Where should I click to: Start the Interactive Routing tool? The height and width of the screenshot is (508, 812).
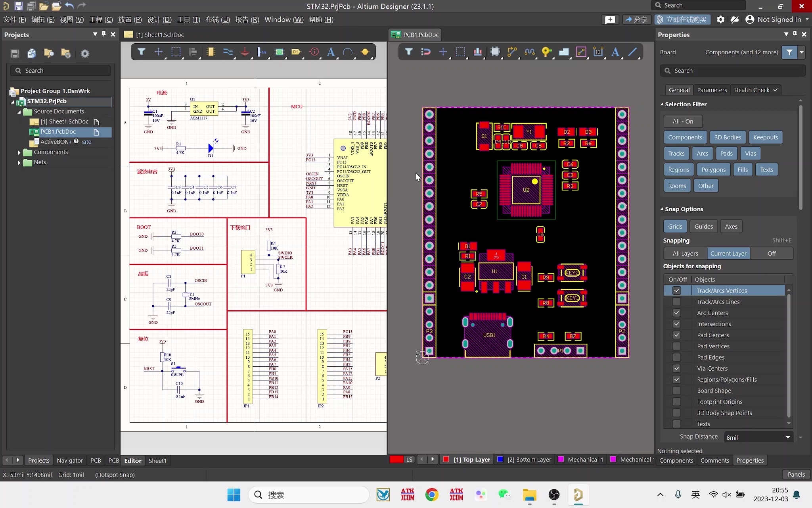click(512, 52)
